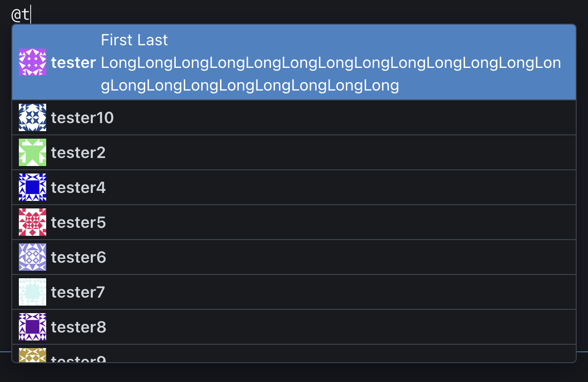588x382 pixels.
Task: Click the green avatar for tester2
Action: [x=33, y=152]
